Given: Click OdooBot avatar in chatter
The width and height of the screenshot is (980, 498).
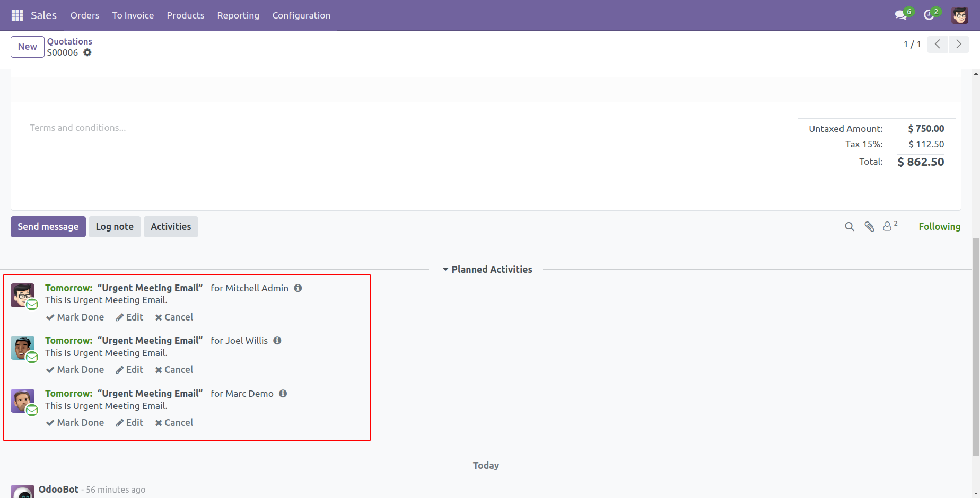Looking at the screenshot, I should coord(23,491).
